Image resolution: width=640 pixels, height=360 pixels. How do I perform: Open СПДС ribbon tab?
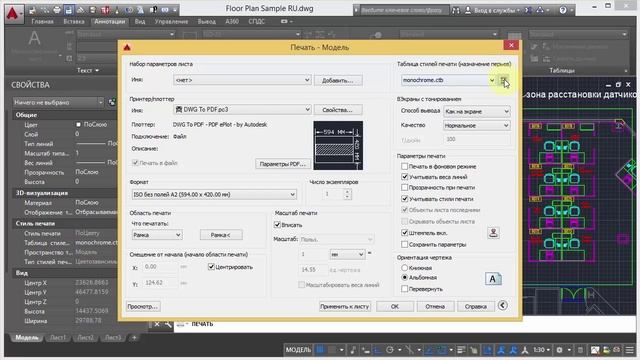click(x=256, y=22)
